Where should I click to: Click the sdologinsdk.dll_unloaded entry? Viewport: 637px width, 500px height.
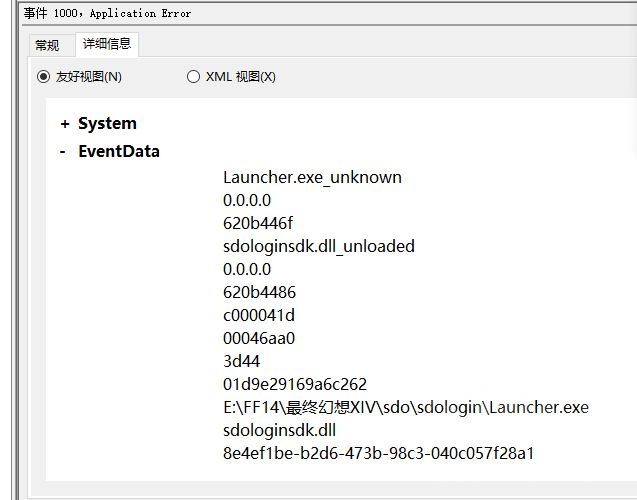pos(318,246)
